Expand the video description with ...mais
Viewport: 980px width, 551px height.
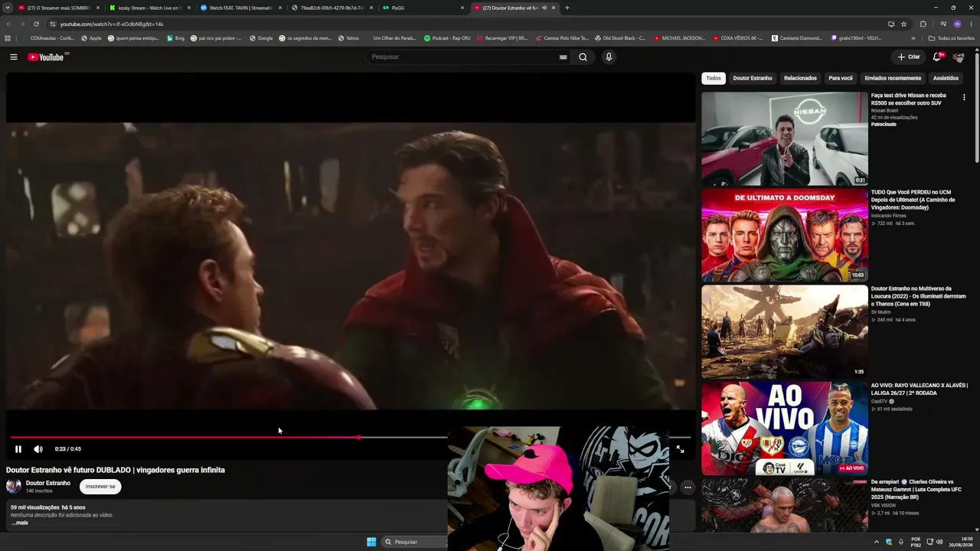(20, 523)
